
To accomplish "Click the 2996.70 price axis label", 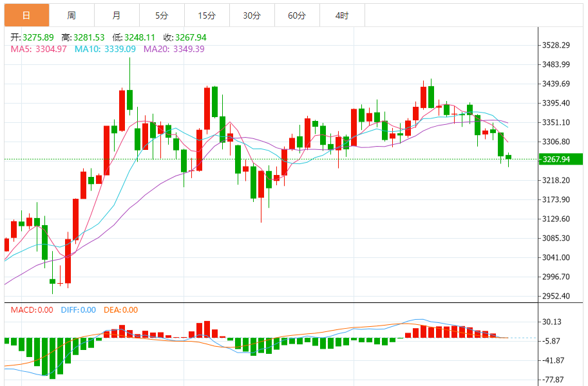I will coord(556,277).
